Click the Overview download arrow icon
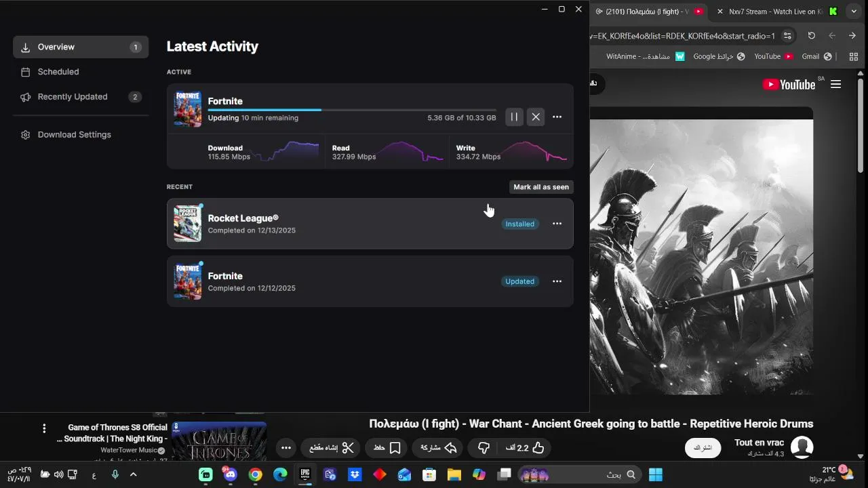The image size is (868, 488). pos(26,47)
